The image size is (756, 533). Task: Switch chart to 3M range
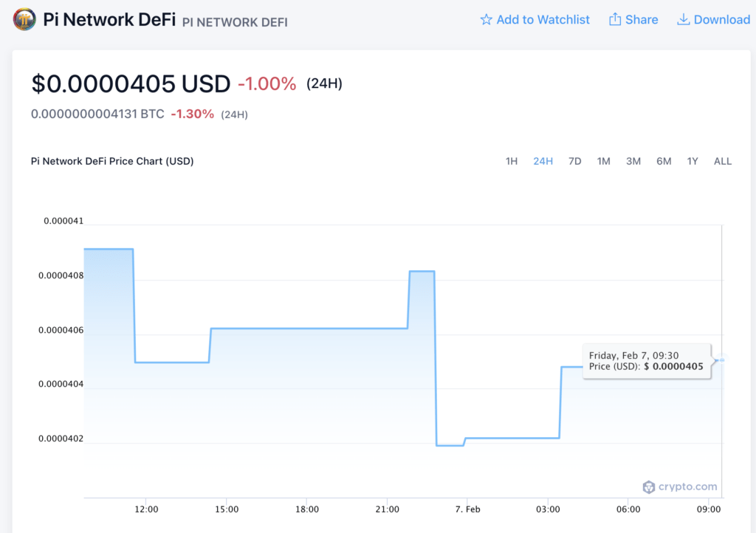click(x=633, y=162)
